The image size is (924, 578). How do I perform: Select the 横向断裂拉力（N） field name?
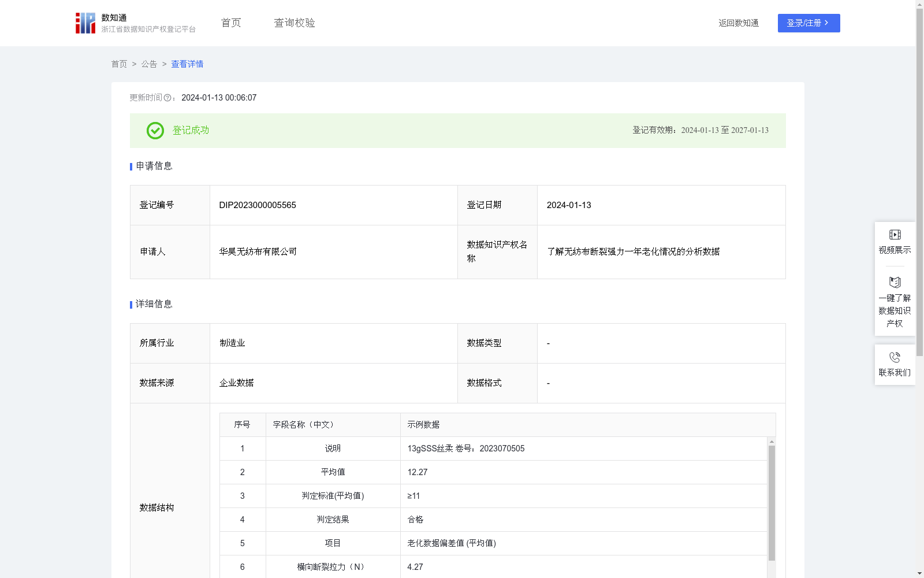tap(333, 567)
